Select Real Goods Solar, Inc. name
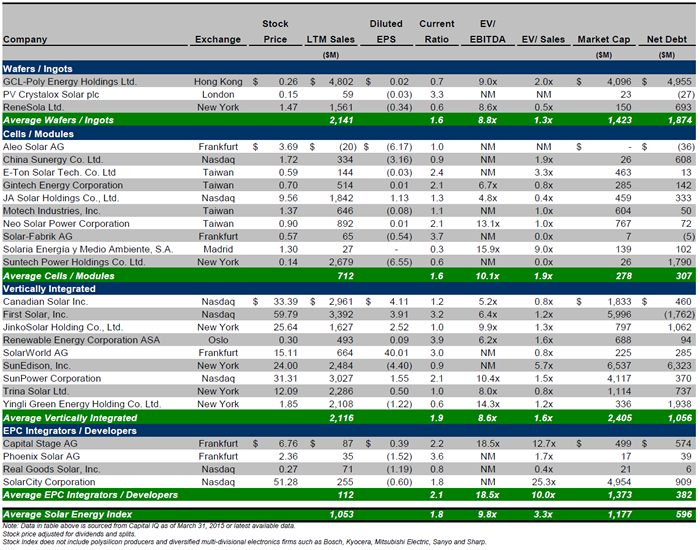The image size is (700, 550). point(51,469)
